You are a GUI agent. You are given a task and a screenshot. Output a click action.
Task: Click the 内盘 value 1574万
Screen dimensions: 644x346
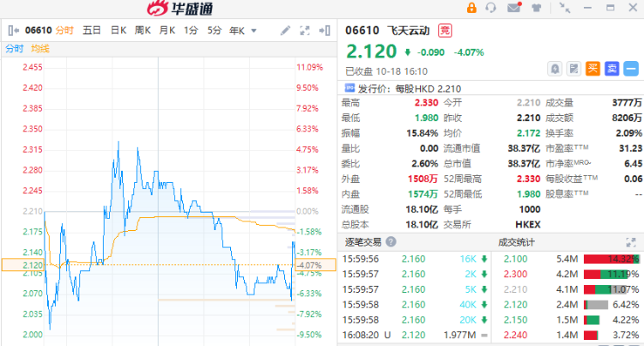pyautogui.click(x=422, y=194)
